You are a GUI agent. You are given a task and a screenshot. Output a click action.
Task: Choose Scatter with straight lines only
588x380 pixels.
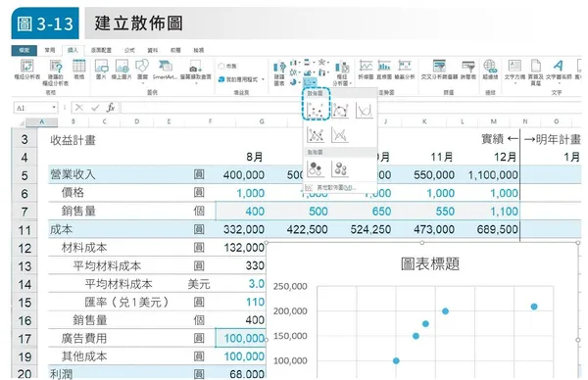pyautogui.click(x=340, y=134)
